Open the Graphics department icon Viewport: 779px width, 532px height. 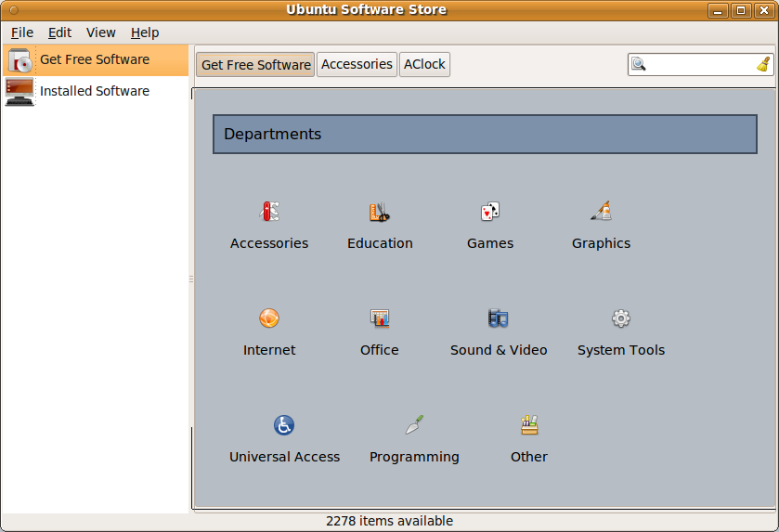click(601, 212)
